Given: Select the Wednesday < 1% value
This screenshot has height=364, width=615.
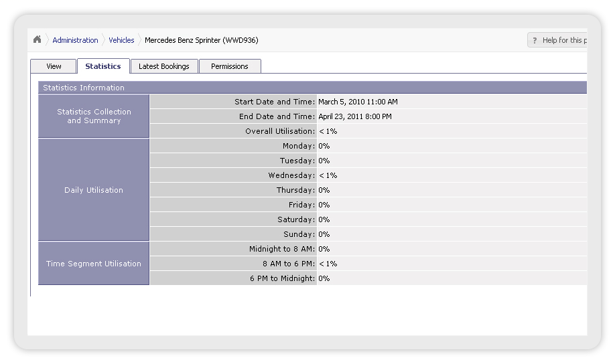Looking at the screenshot, I should [x=328, y=175].
